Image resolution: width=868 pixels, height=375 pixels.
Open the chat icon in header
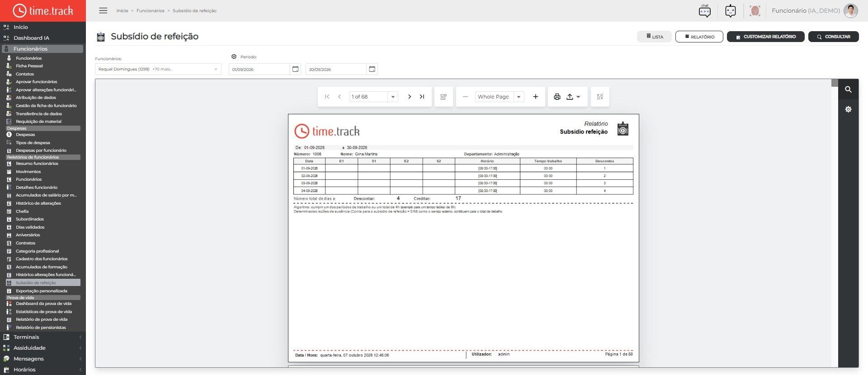click(704, 11)
